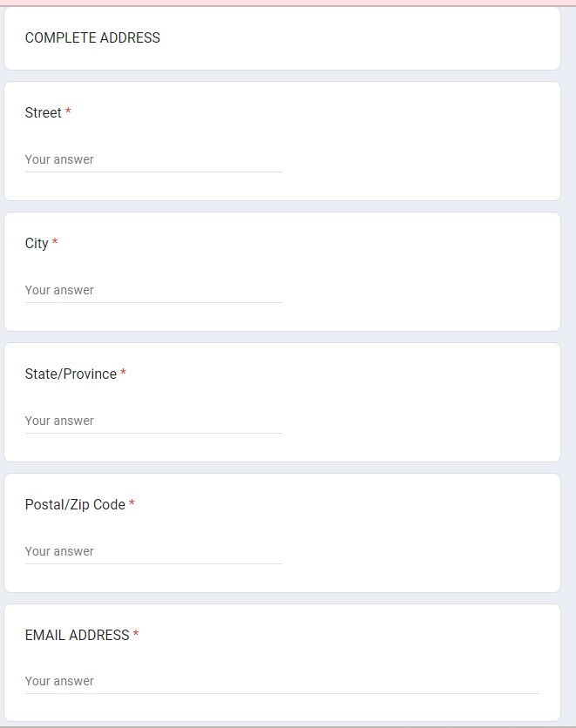Click the Postal/Zip Code answer field
Image resolution: width=576 pixels, height=728 pixels.
click(153, 552)
